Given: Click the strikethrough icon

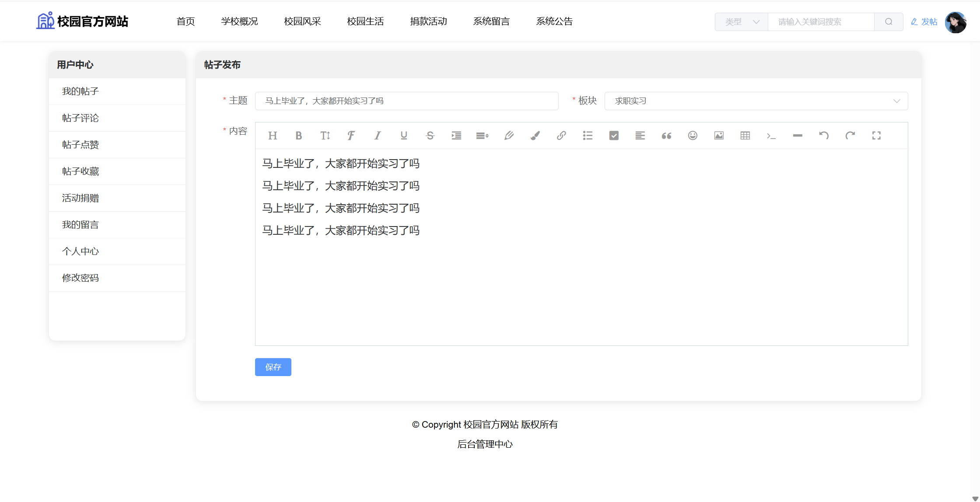Looking at the screenshot, I should pos(430,136).
